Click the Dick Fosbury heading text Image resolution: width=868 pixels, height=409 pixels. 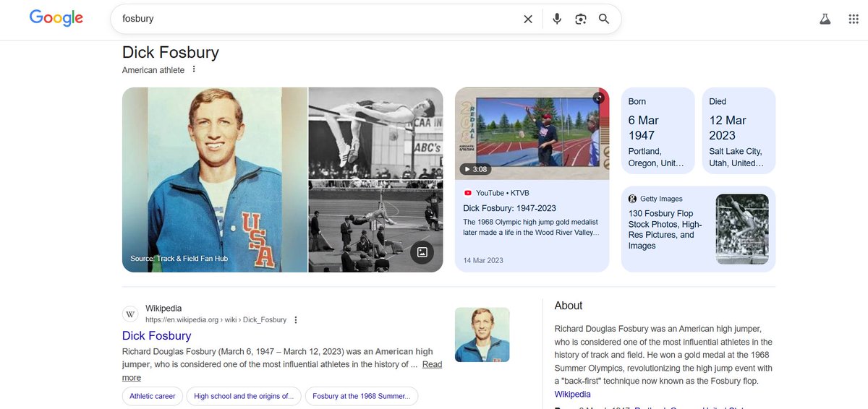(171, 53)
